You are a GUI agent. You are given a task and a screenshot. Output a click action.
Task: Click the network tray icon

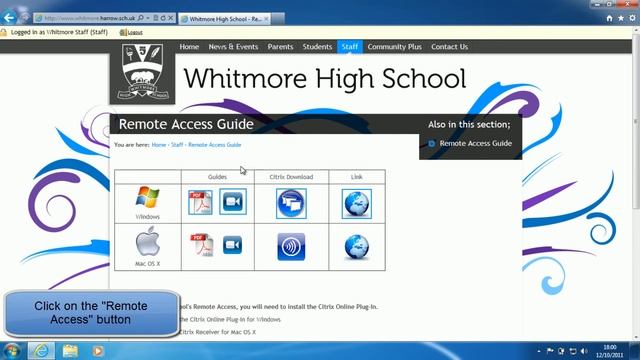pos(573,351)
